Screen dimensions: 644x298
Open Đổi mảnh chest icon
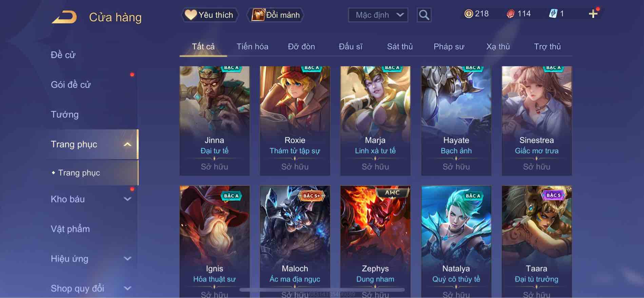point(258,15)
